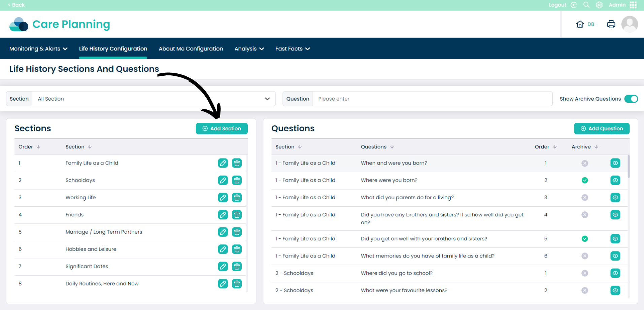Viewport: 644px width, 310px height.
Task: Expand the Analysis menu
Action: 249,49
